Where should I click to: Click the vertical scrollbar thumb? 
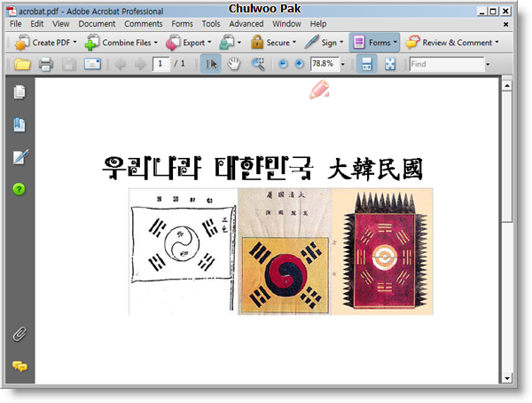[x=506, y=156]
